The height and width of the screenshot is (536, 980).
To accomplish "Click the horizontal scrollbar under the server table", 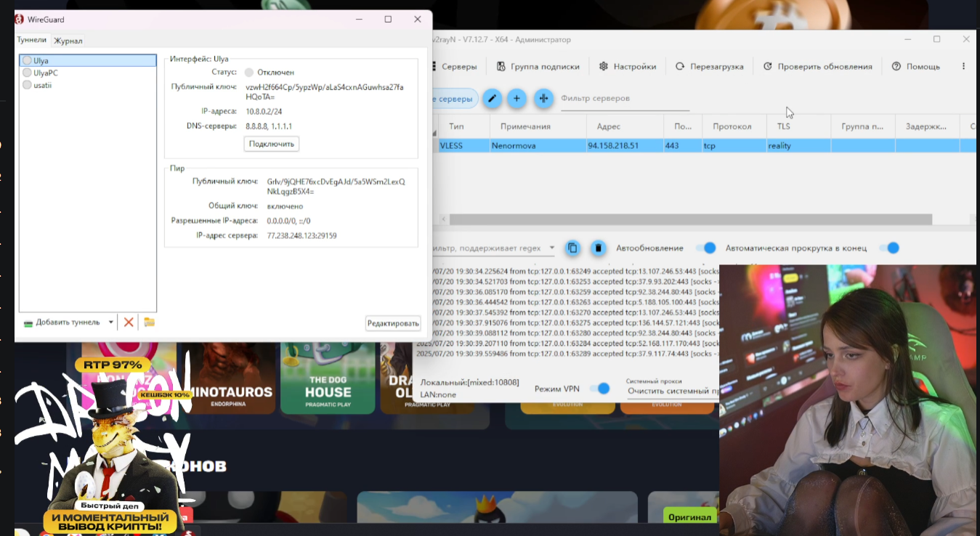I will (690, 219).
